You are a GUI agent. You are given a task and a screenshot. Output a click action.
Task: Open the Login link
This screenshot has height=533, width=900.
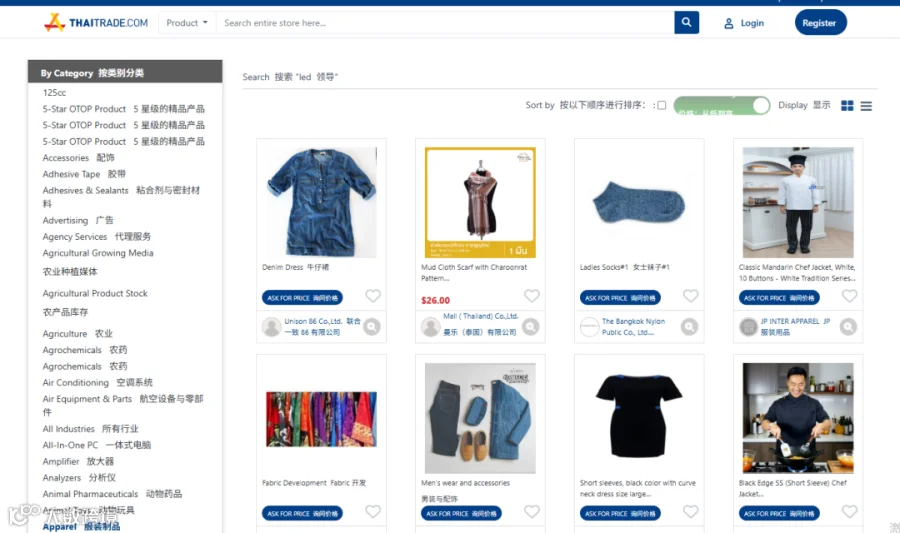pyautogui.click(x=752, y=23)
